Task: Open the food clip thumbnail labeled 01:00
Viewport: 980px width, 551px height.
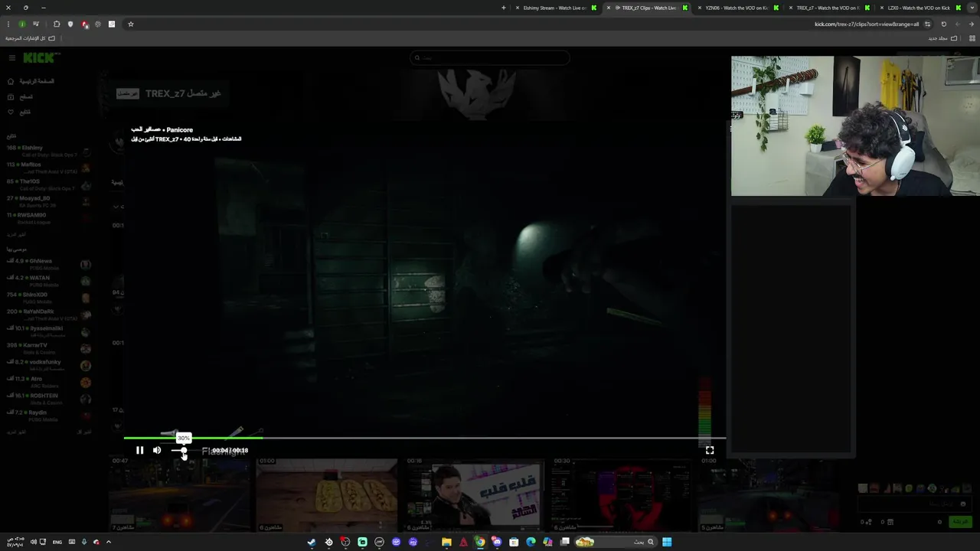Action: coord(327,495)
